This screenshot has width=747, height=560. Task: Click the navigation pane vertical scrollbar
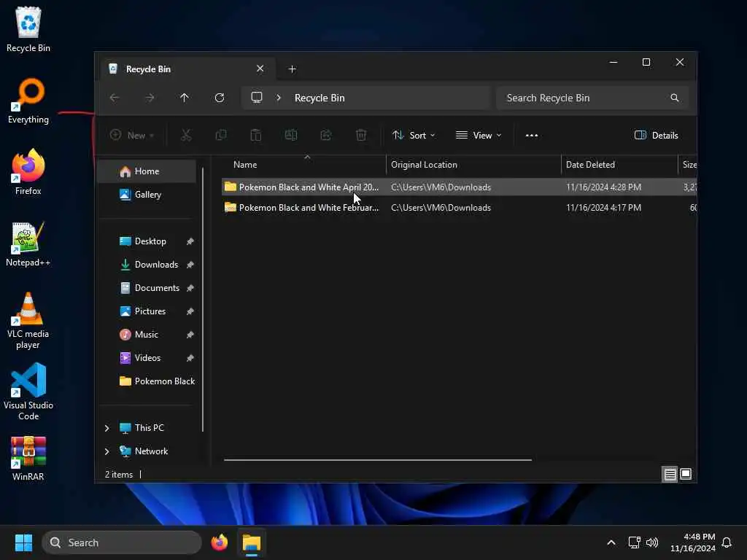(x=203, y=299)
